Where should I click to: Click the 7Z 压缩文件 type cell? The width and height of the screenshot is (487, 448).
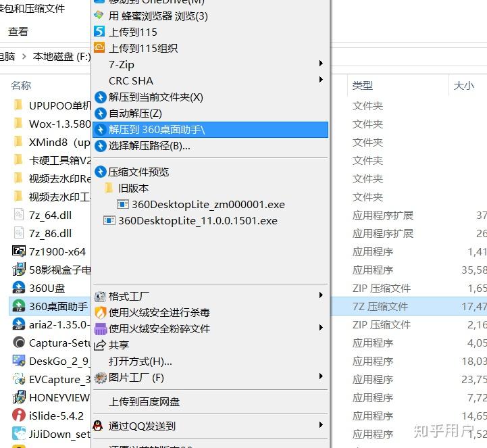click(x=380, y=306)
